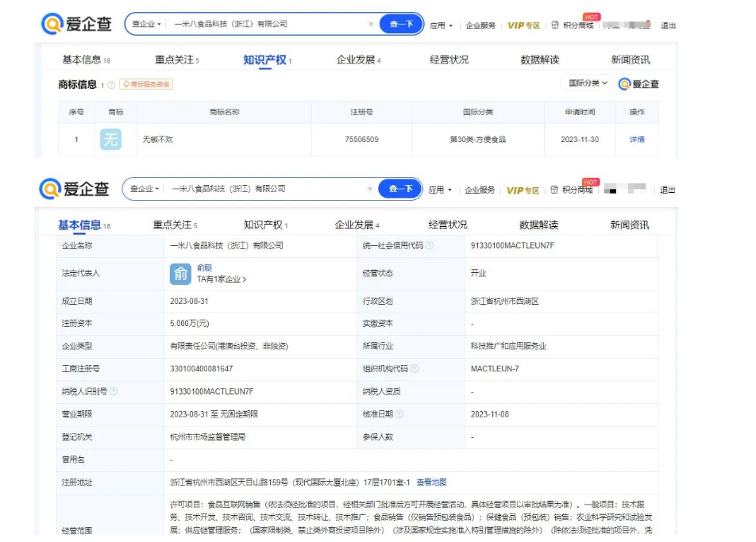756x542 pixels.
Task: Switch to 重点关注 tab in lower tab bar
Action: (x=175, y=225)
